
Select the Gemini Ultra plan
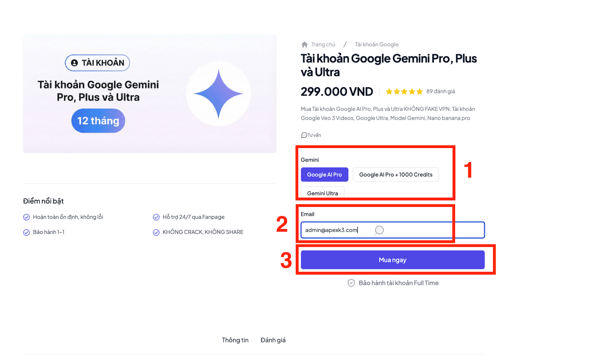(322, 193)
